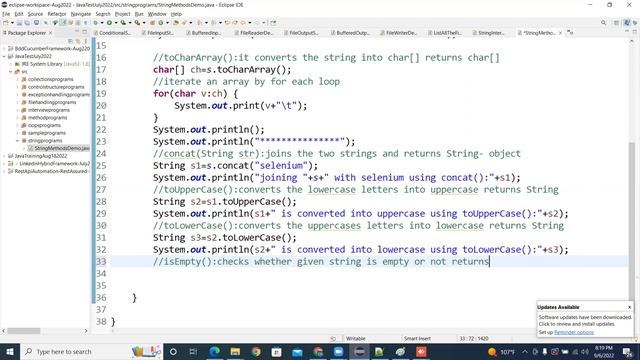Close the StringMethodsDemo editor tab
640x360 pixels.
(x=560, y=33)
